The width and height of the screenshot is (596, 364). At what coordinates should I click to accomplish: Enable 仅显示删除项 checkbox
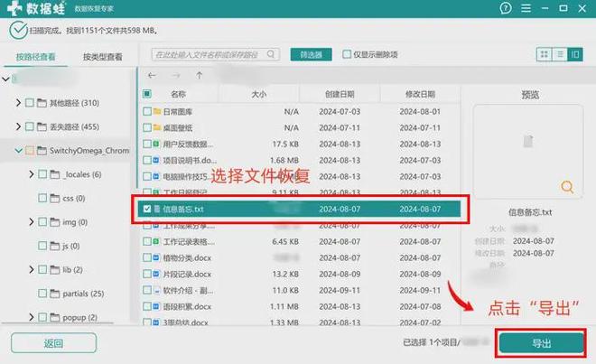[348, 55]
